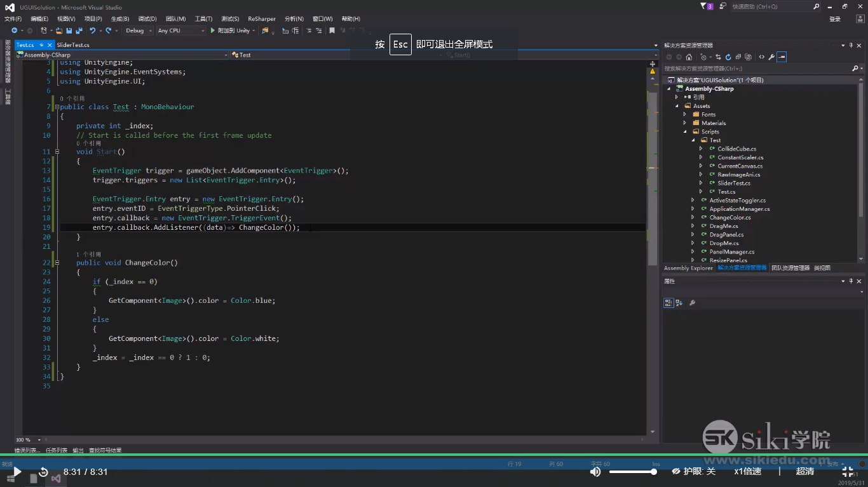
Task: Refresh the Solution Explorer
Action: pyautogui.click(x=728, y=57)
